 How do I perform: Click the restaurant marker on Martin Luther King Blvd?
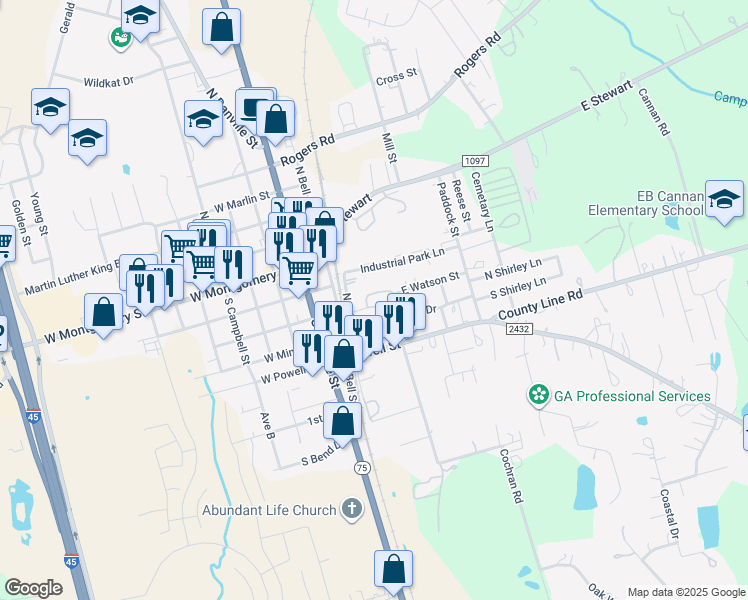point(145,291)
